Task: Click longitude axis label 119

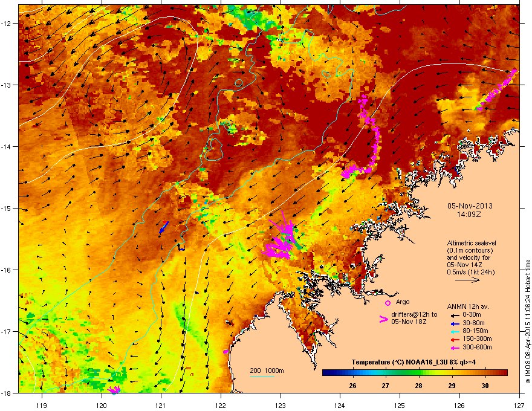Action: click(x=42, y=405)
